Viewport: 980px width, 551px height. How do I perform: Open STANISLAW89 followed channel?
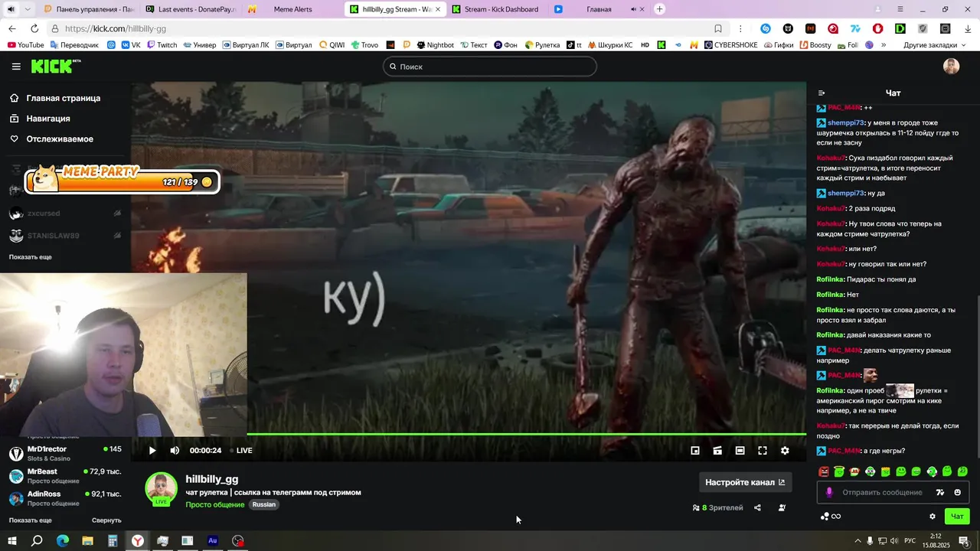coord(65,236)
